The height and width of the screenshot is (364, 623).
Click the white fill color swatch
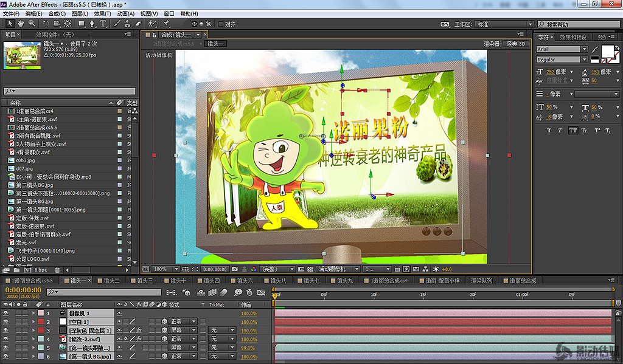pos(607,51)
